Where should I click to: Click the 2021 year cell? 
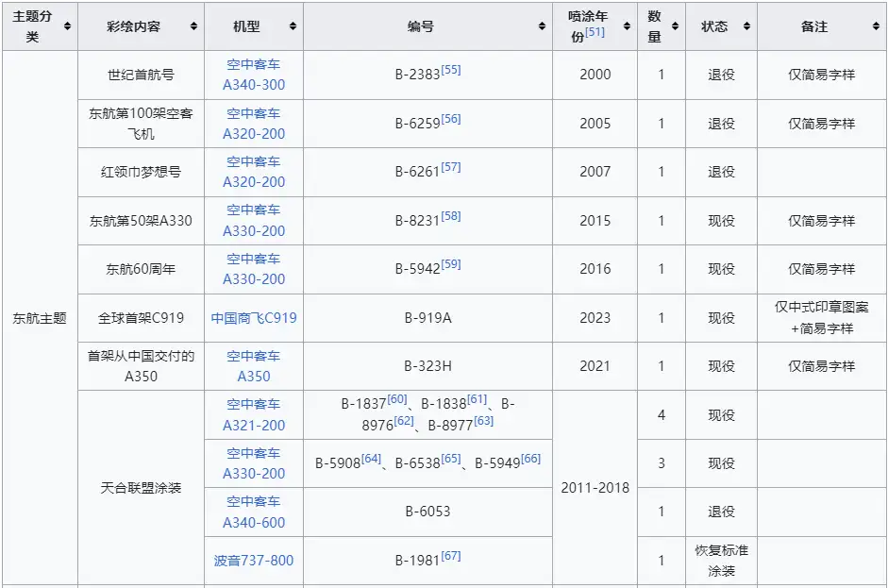[595, 366]
